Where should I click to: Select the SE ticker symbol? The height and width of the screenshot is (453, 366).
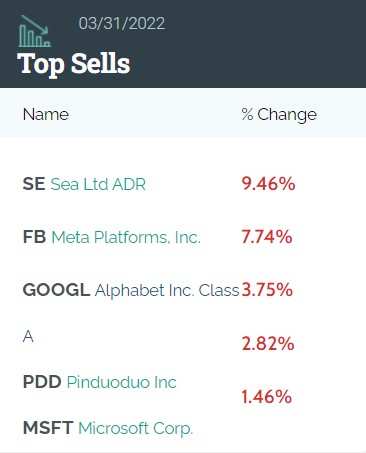pyautogui.click(x=34, y=184)
